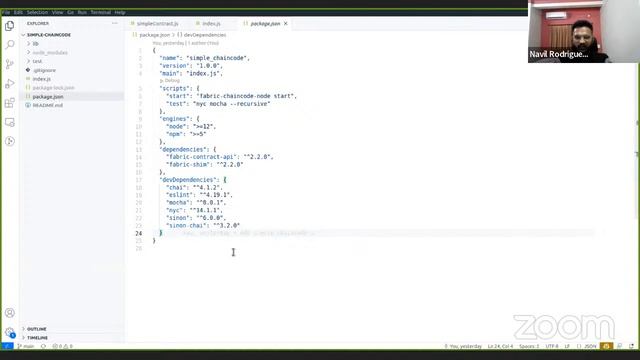Open the Terminal menu

point(101,12)
